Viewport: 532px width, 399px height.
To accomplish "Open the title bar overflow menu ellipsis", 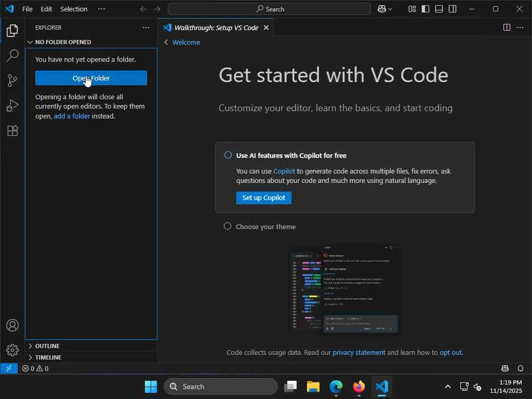I will [x=101, y=9].
